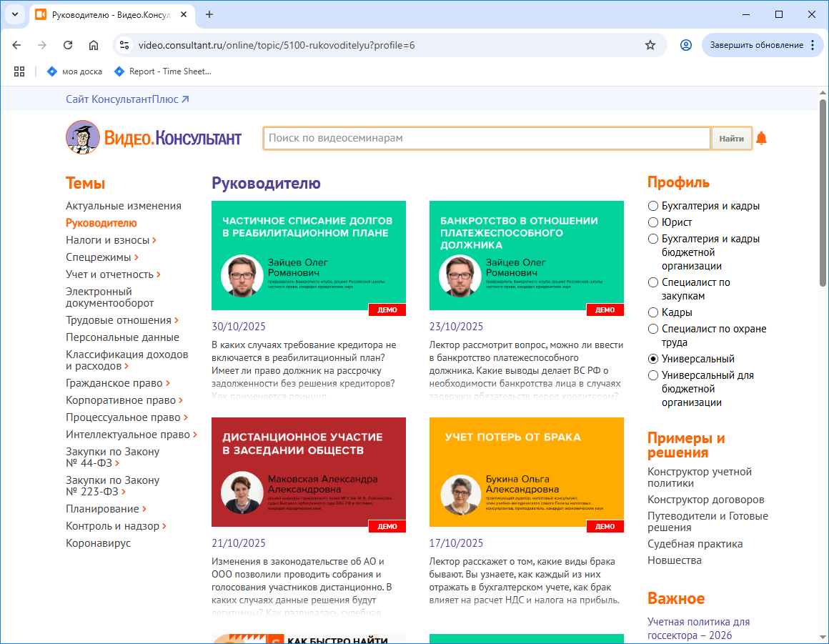Image resolution: width=829 pixels, height=644 pixels.
Task: Go to browser home page icon
Action: pos(94,45)
